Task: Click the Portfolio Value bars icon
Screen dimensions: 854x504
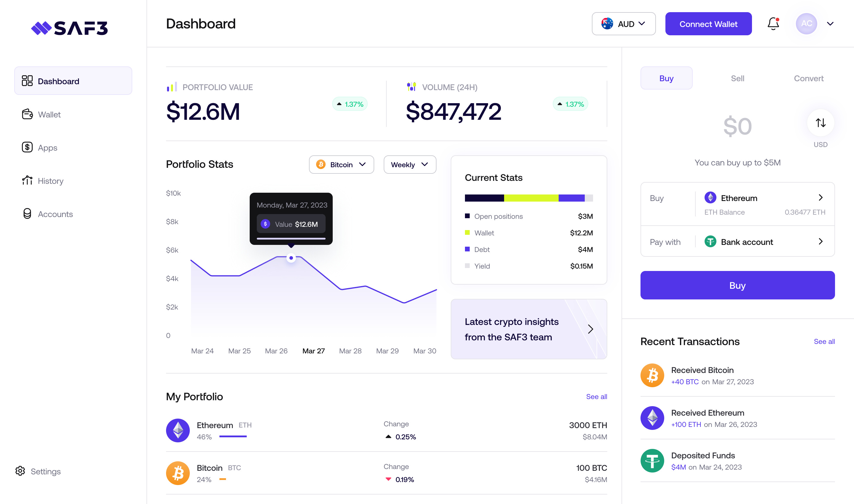Action: click(172, 87)
